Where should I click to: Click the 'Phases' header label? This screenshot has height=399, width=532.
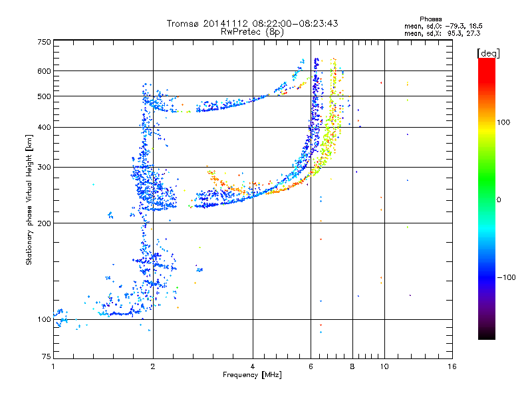pos(430,19)
